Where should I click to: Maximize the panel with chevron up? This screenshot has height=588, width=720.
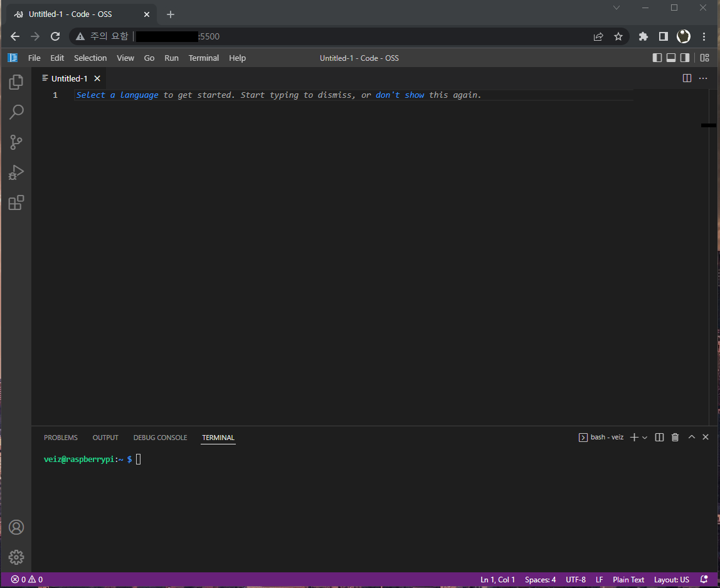coord(692,437)
